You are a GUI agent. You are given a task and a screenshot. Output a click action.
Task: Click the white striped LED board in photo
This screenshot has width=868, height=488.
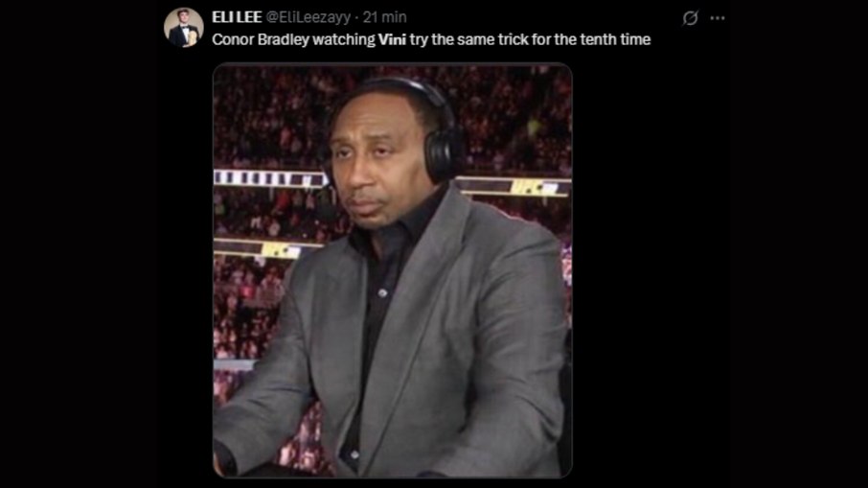[269, 178]
